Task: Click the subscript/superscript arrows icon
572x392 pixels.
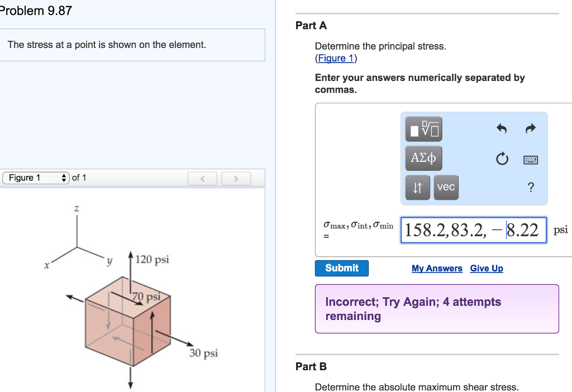Action: click(417, 187)
